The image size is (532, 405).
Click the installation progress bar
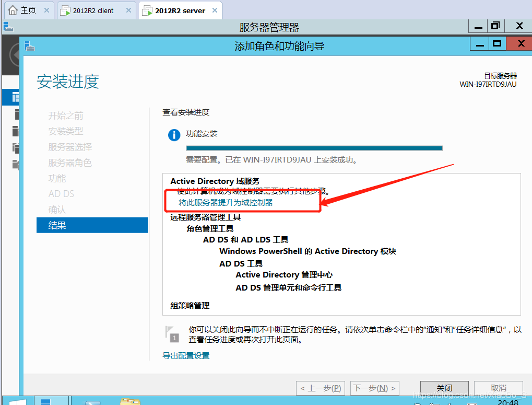pyautogui.click(x=314, y=148)
